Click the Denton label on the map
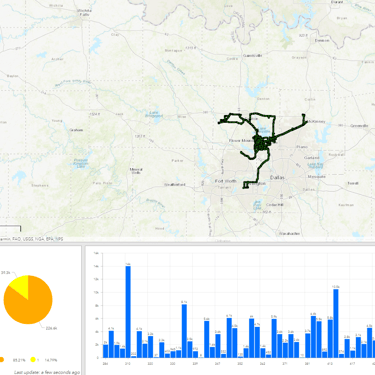 click(263, 99)
